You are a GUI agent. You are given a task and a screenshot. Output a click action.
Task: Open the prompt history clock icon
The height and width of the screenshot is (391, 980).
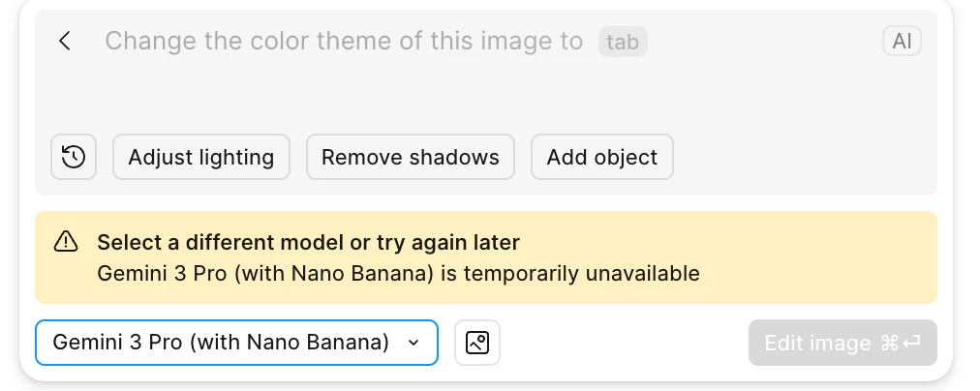(74, 157)
